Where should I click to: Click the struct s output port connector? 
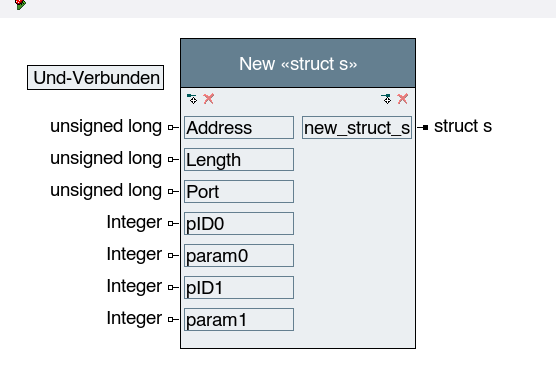point(425,127)
